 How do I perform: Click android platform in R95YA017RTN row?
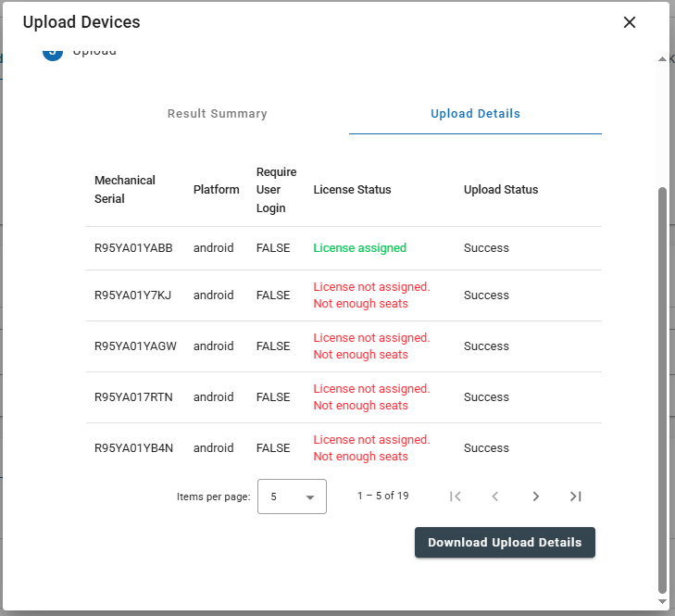214,397
